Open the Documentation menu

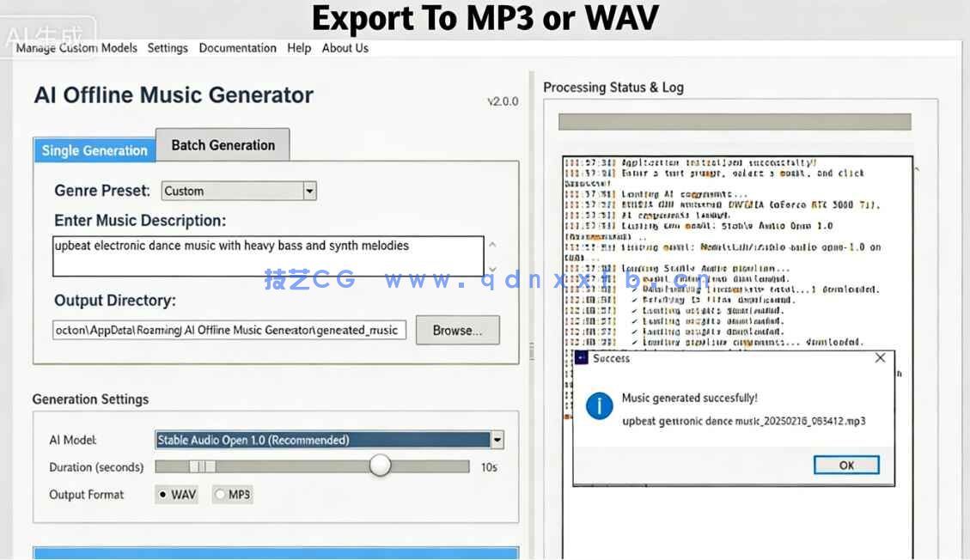(x=237, y=48)
